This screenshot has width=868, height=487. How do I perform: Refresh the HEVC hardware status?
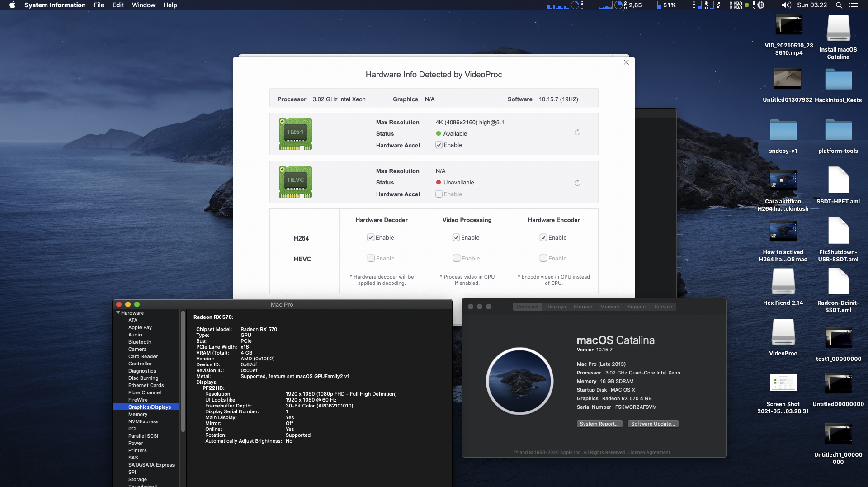(x=577, y=183)
